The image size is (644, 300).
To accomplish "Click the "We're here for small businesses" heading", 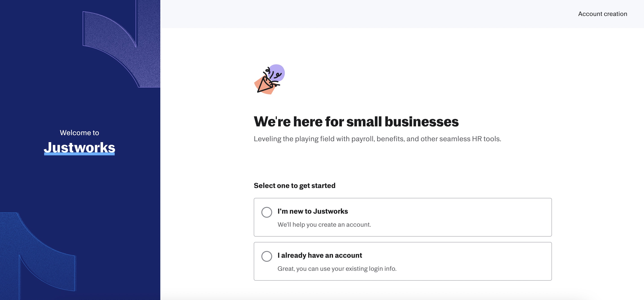I will tap(356, 122).
